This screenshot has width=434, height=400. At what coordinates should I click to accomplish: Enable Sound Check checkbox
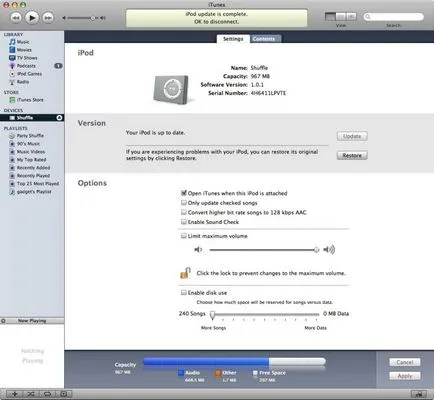pyautogui.click(x=184, y=222)
